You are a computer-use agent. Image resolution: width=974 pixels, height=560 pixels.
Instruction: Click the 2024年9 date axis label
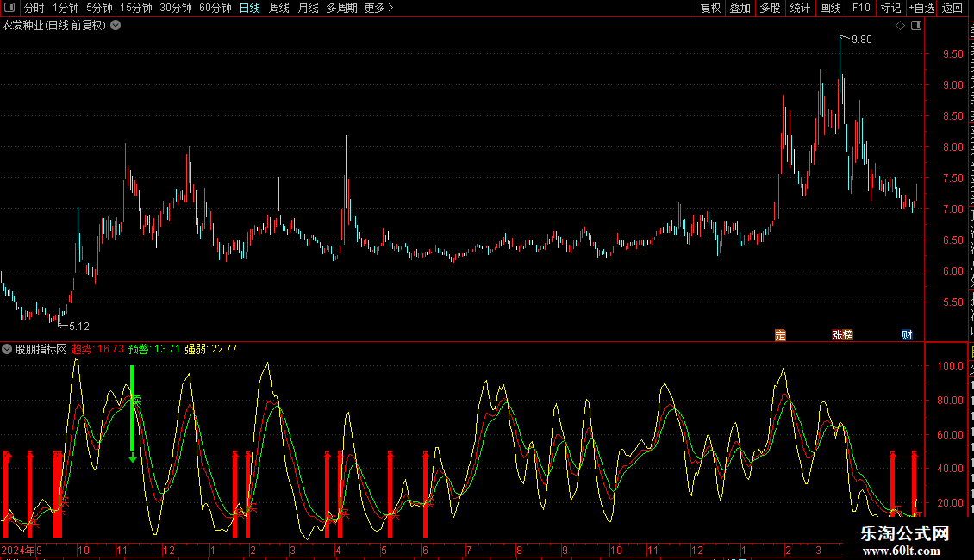[x=22, y=550]
